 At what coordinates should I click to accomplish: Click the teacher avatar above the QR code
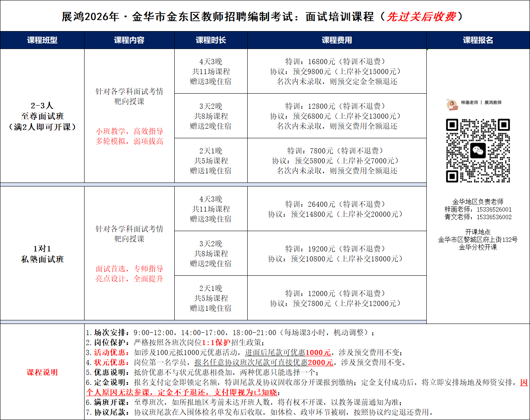[x=452, y=104]
